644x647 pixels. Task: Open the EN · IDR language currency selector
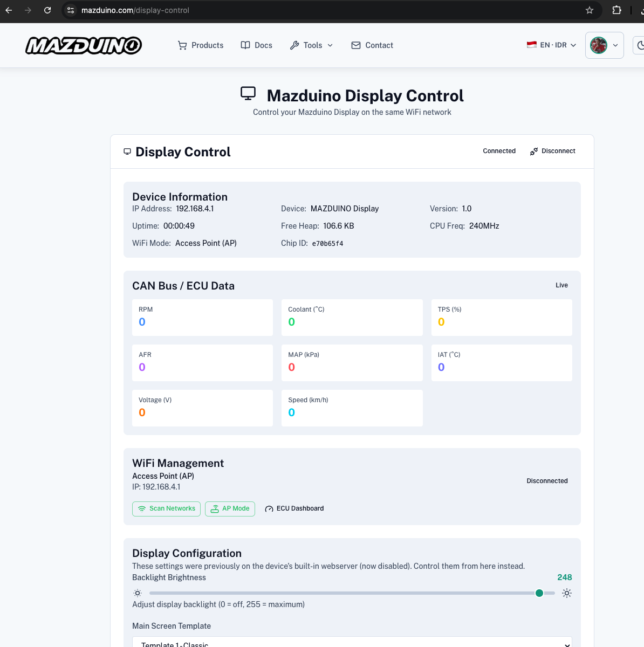[551, 45]
